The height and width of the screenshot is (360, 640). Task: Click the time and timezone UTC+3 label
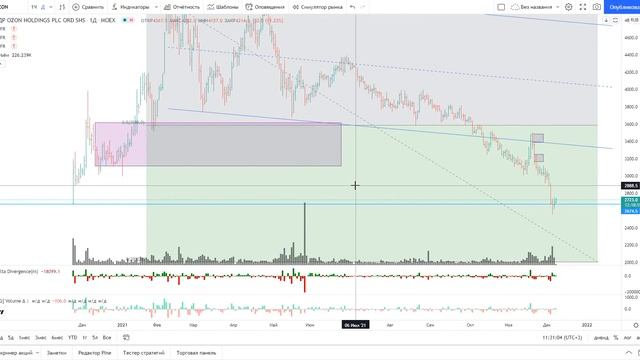(562, 338)
